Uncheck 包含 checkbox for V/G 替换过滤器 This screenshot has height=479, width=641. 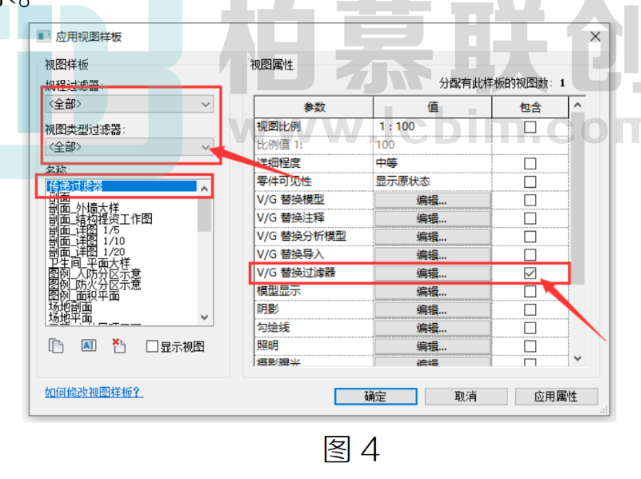tap(530, 273)
